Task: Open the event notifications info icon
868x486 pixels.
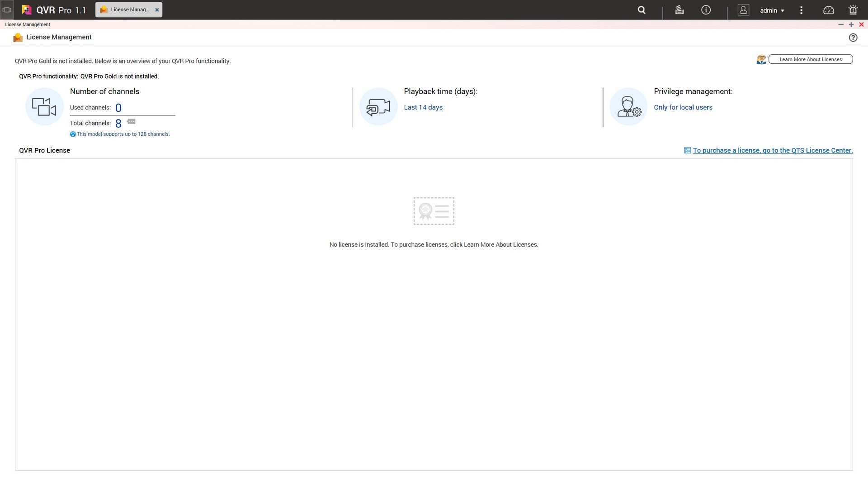Action: coord(706,10)
